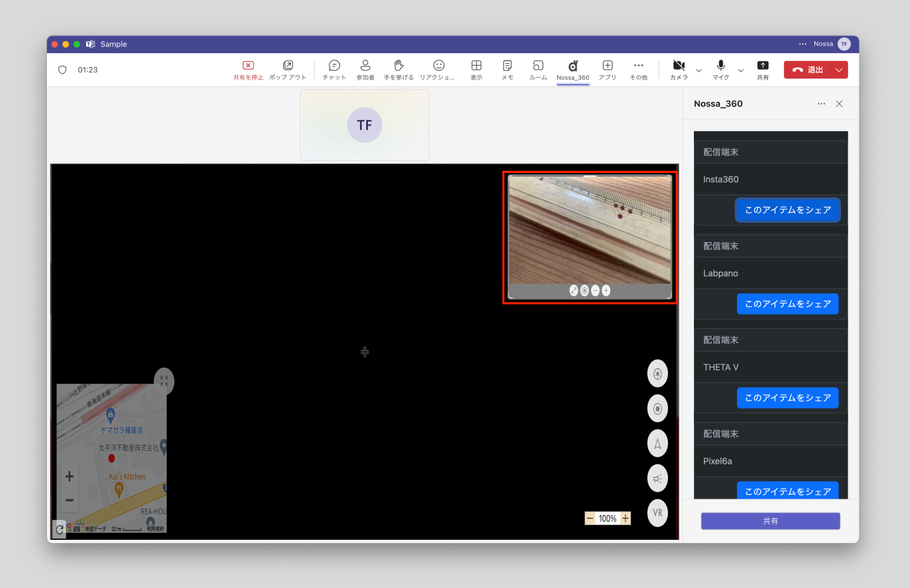The height and width of the screenshot is (588, 910).
Task: Select the Nossa_360 tab
Action: pos(573,70)
